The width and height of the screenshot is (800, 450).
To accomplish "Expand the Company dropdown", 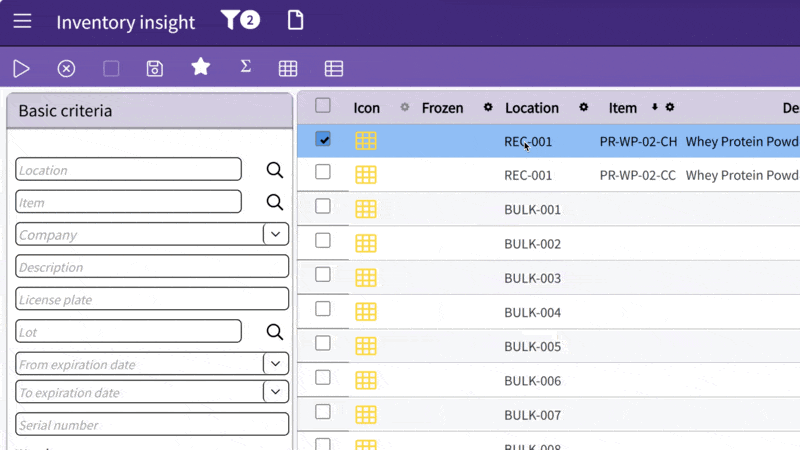I will pos(276,234).
